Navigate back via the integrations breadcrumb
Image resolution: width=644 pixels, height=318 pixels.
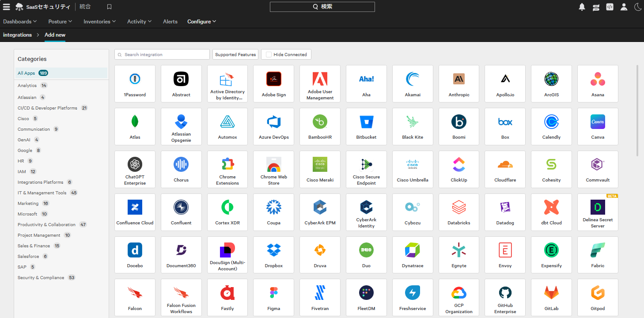click(x=17, y=34)
